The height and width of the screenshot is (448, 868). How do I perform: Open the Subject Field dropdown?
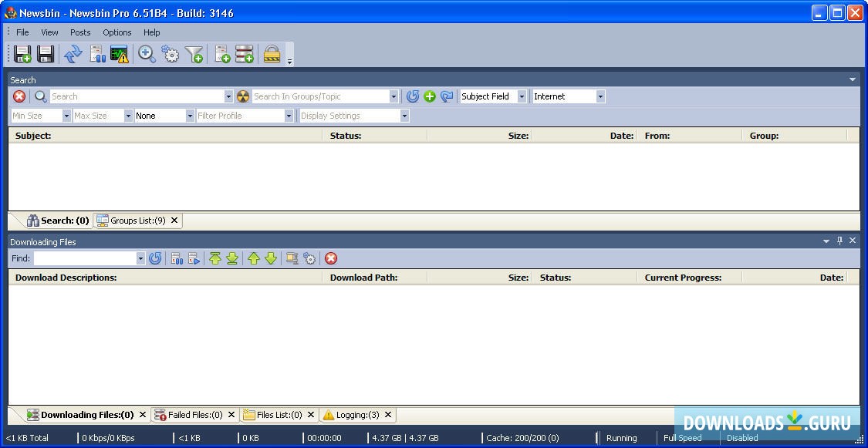tap(522, 96)
